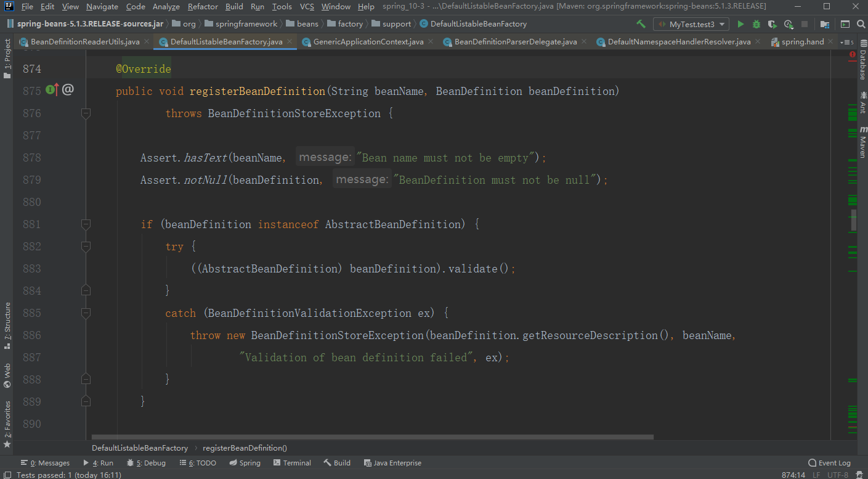The height and width of the screenshot is (479, 868).
Task: Open the File menu
Action: 27,6
